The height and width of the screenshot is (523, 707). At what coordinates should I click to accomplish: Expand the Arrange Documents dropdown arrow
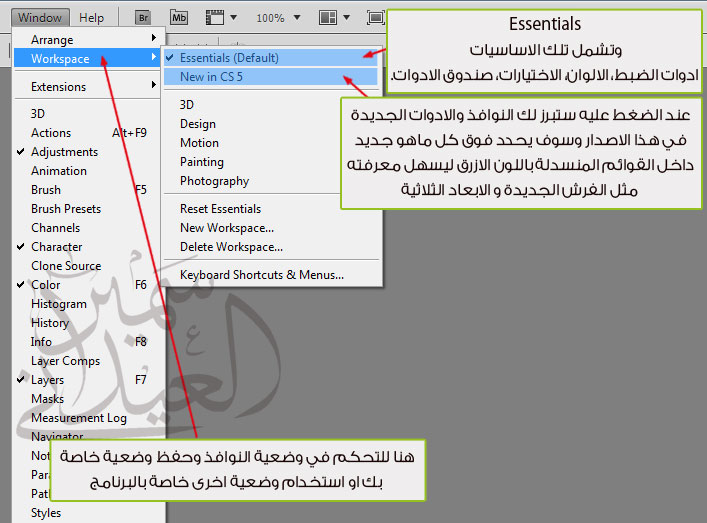click(346, 18)
